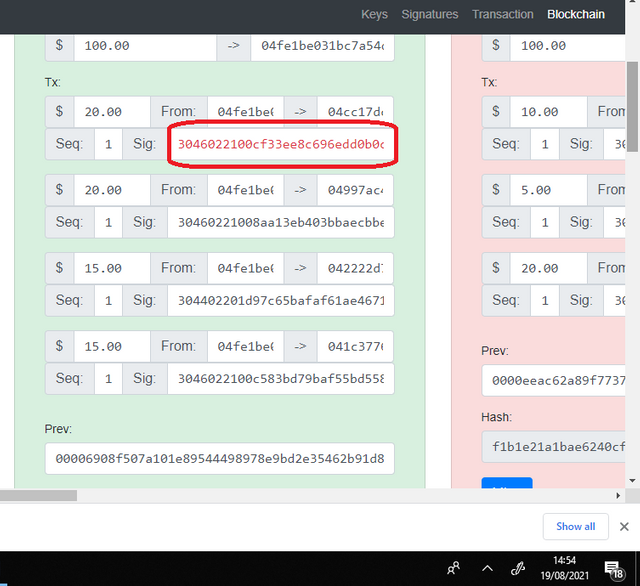Open the Blockchain page in navbar
This screenshot has width=640, height=586.
pyautogui.click(x=576, y=14)
